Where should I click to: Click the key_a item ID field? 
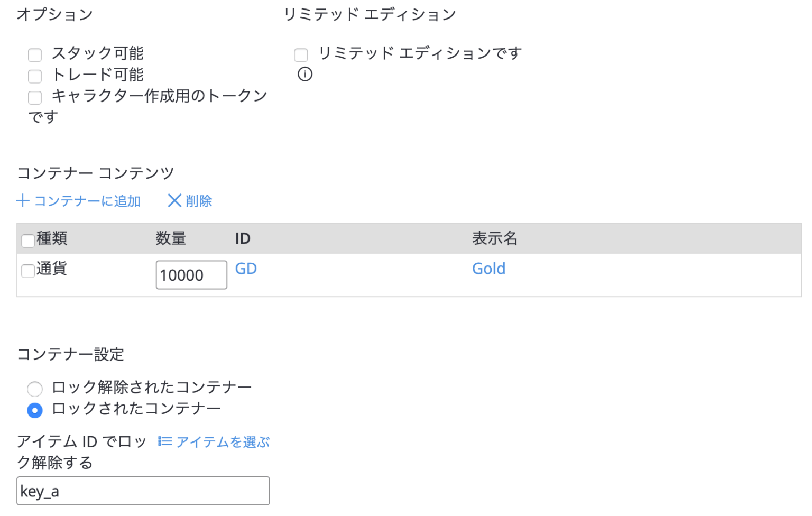[x=143, y=491]
